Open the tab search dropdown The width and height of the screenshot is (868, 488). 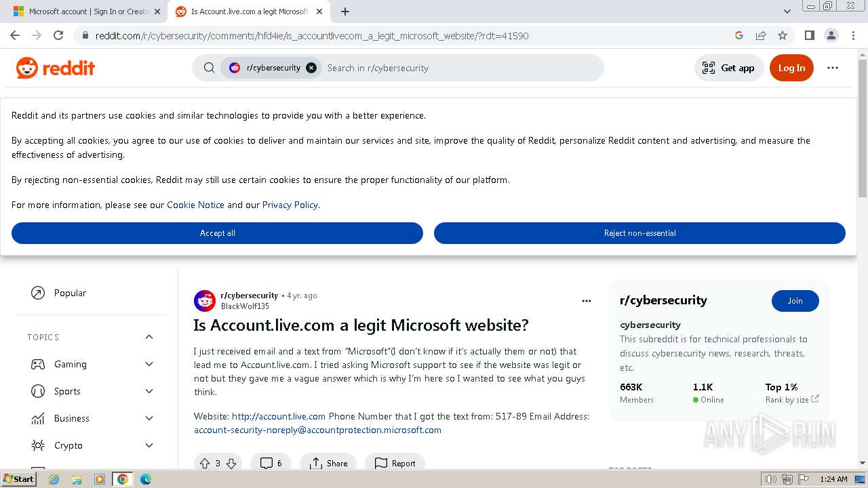coord(787,12)
